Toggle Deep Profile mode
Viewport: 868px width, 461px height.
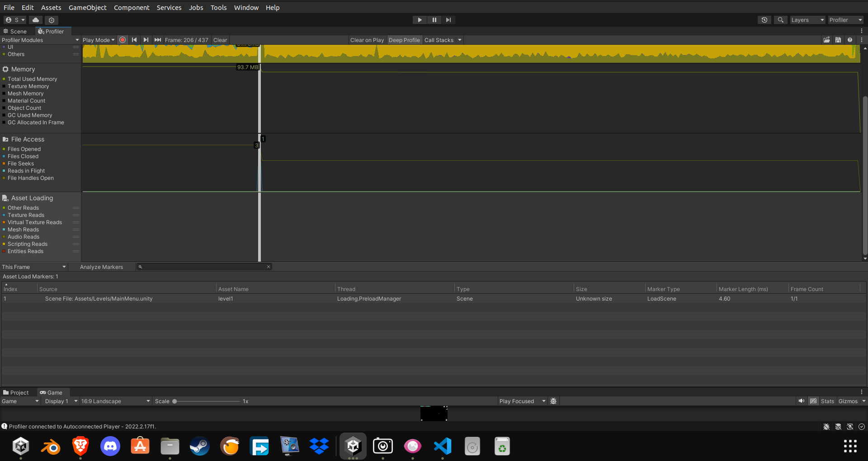coord(404,40)
